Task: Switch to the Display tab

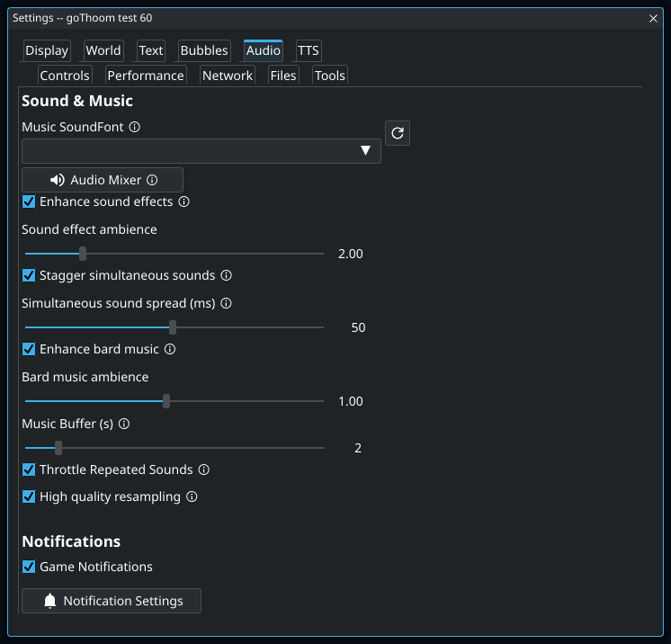Action: 47,50
